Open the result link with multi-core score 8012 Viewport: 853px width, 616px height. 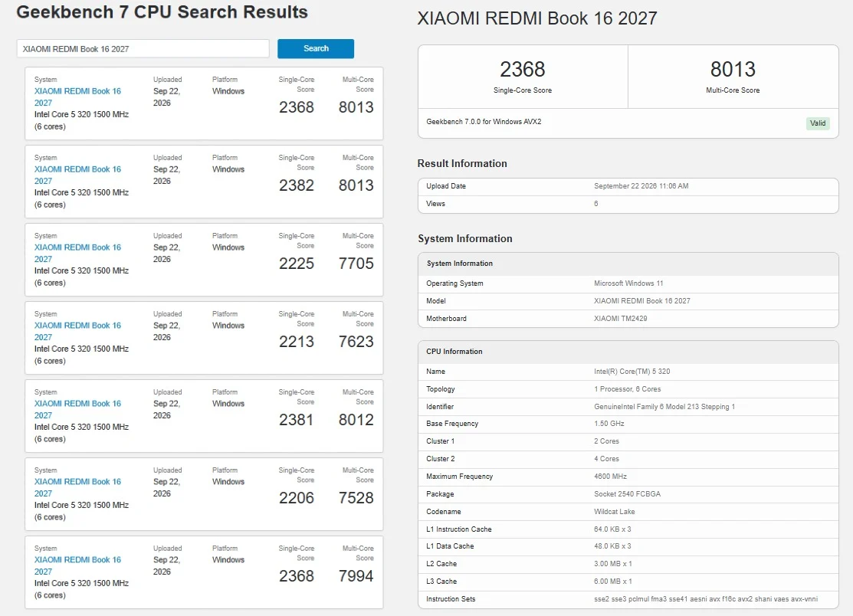(77, 409)
